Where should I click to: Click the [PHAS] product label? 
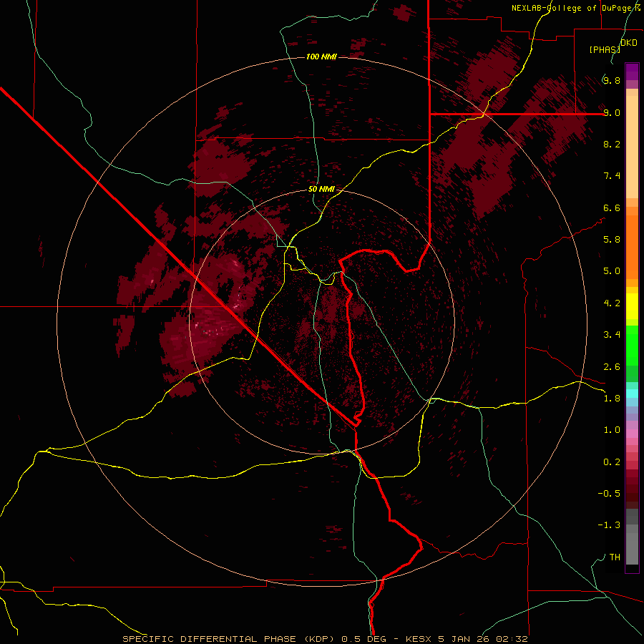[605, 49]
